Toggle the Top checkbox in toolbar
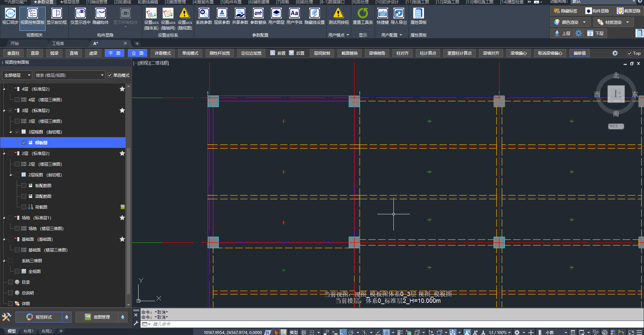The image size is (644, 335). [630, 53]
